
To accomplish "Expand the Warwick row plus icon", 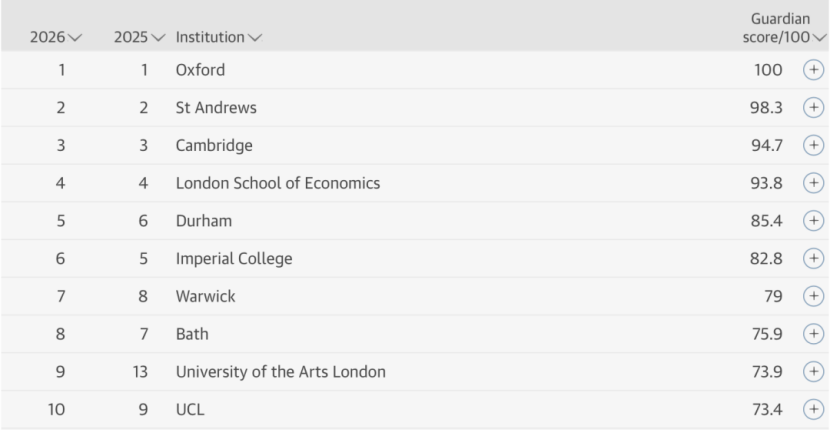I will 814,296.
